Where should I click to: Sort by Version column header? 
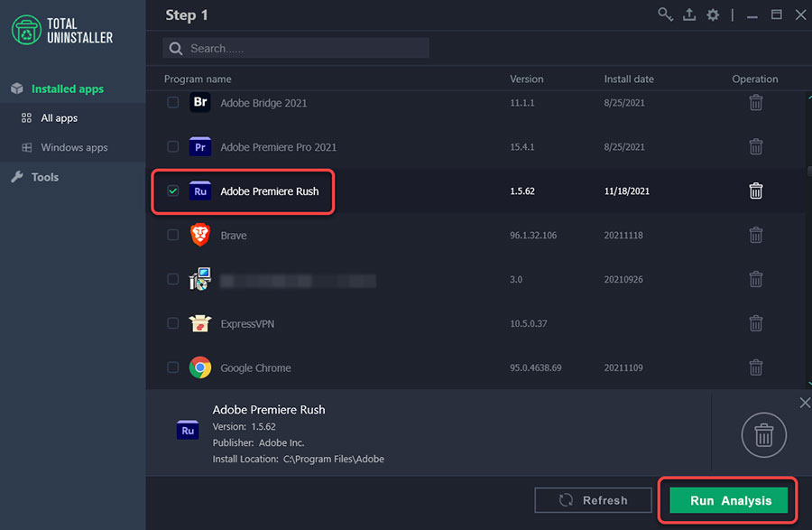(527, 79)
